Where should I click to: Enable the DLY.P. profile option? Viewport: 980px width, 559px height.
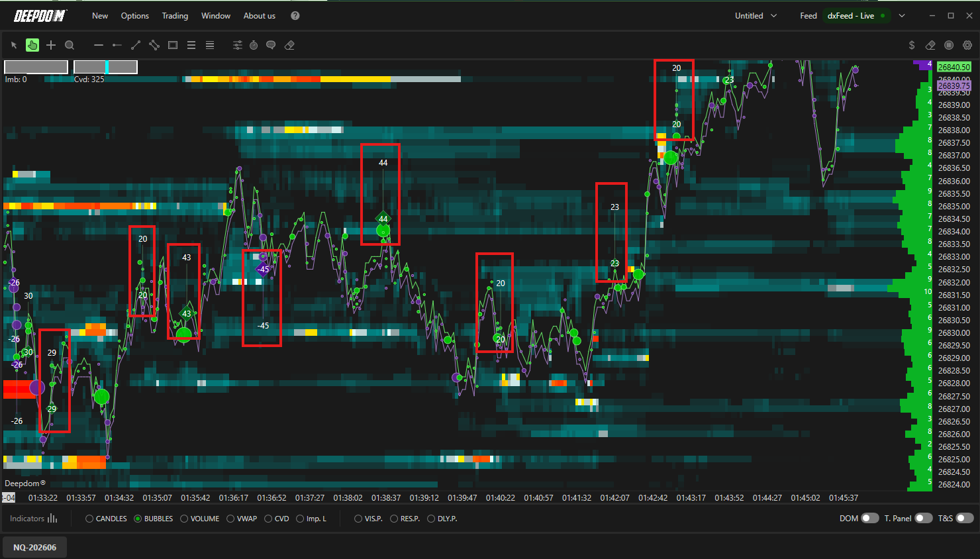click(442, 519)
